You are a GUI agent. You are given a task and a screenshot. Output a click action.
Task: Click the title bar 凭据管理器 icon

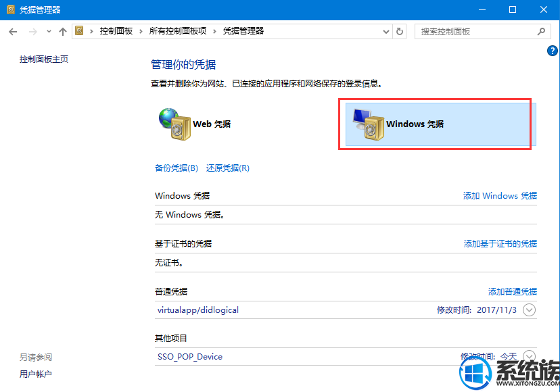pos(11,9)
